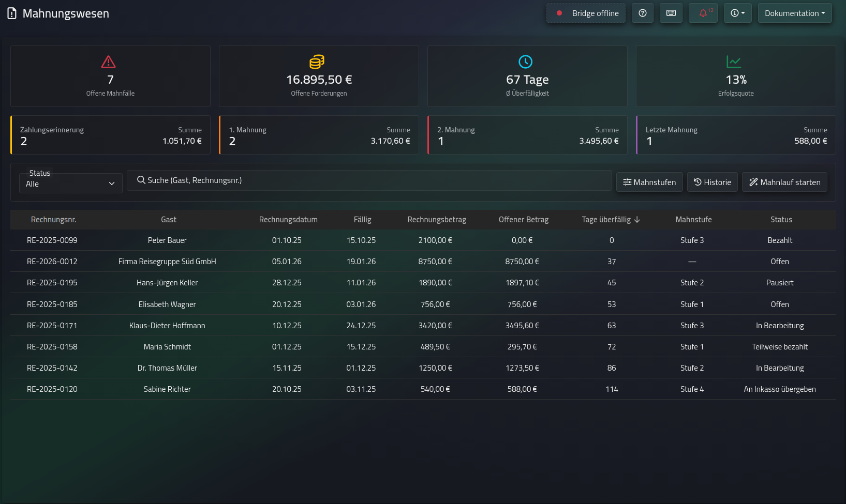Click the coins icon on Offene Forderungen
Viewport: 846px width, 504px height.
(x=317, y=62)
